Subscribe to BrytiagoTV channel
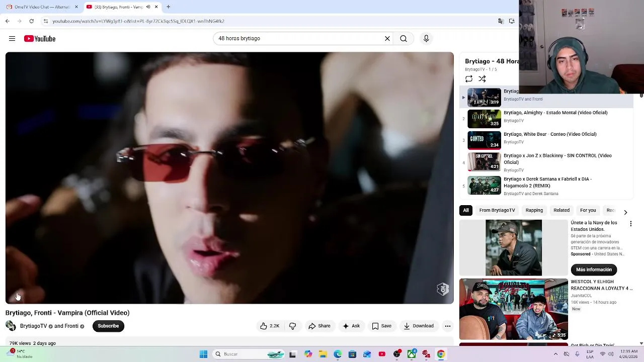The image size is (644, 362). 108,326
